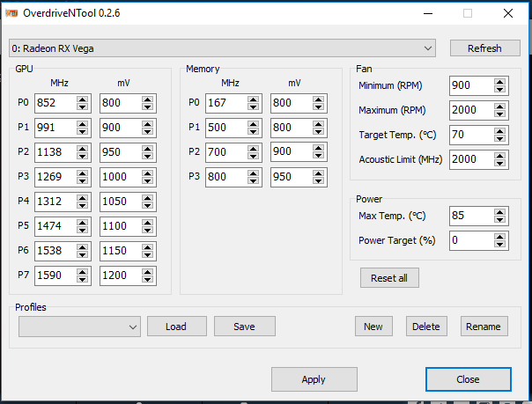Decrease Memory P2 MHz with down arrow
Image resolution: width=532 pixels, height=404 pixels.
(x=254, y=156)
